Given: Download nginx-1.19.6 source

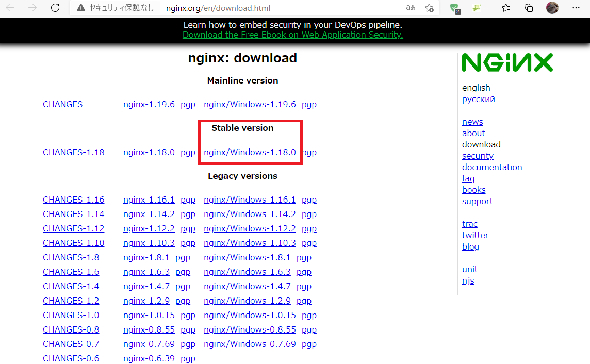Looking at the screenshot, I should (x=149, y=104).
